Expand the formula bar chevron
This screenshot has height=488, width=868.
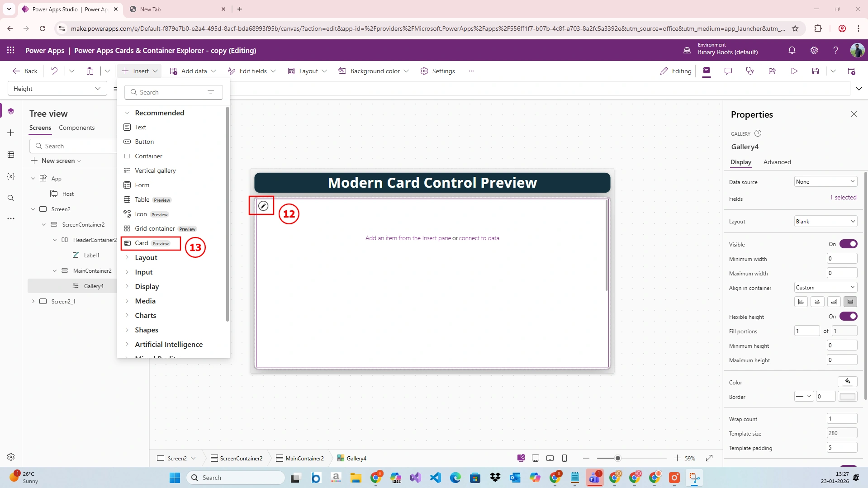point(859,89)
